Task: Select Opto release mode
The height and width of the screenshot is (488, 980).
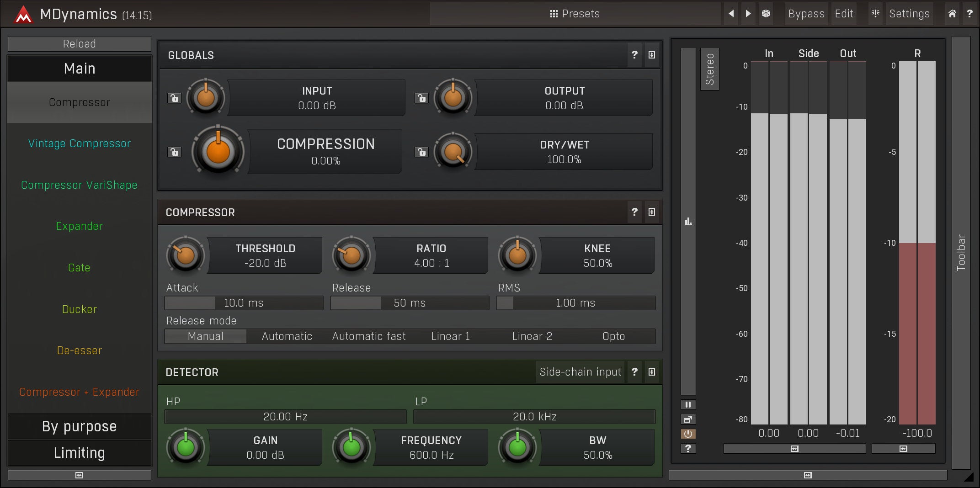Action: [x=613, y=336]
